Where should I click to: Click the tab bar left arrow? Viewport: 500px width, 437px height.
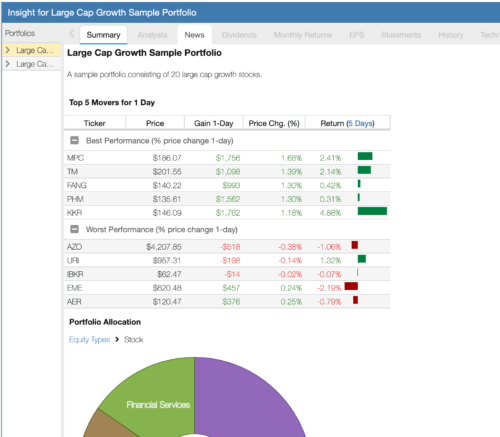72,34
